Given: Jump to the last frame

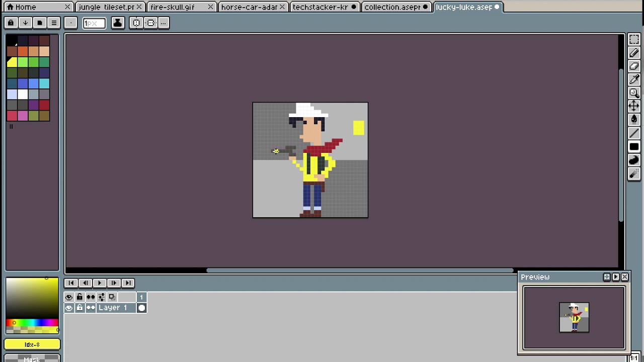Looking at the screenshot, I should pyautogui.click(x=128, y=283).
